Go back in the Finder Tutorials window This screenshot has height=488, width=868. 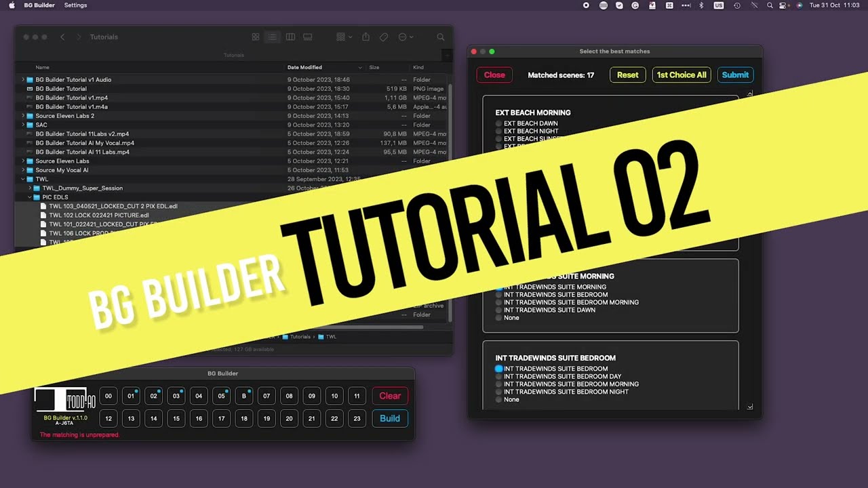(62, 37)
